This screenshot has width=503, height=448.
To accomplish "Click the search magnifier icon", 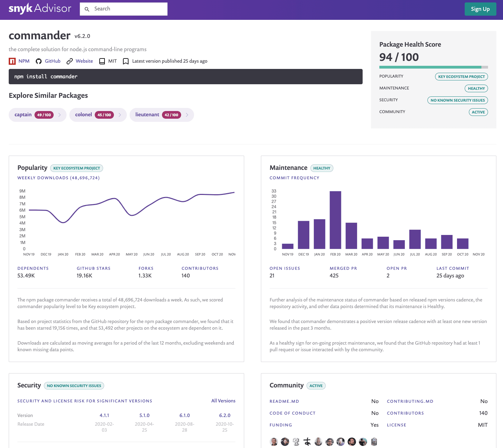I will click(87, 9).
